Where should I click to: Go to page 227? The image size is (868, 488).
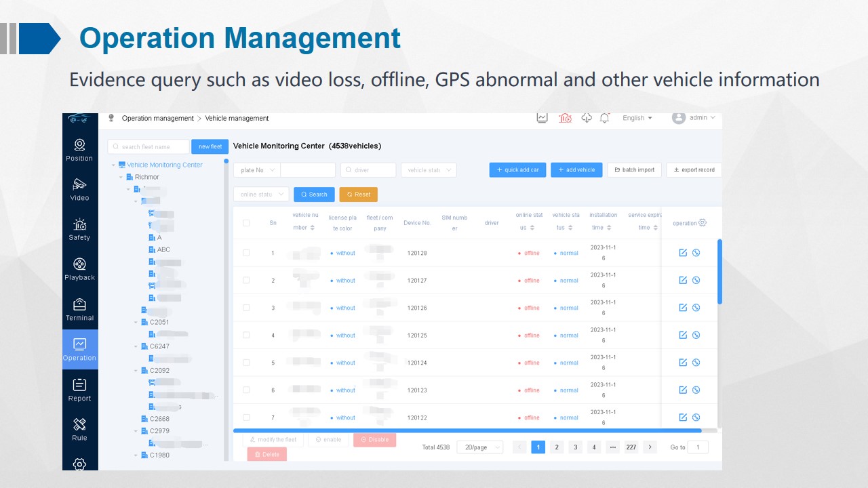tap(631, 447)
